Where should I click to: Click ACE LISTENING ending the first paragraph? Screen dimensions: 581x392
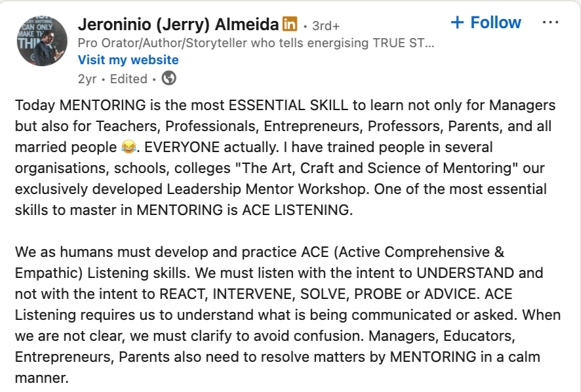click(x=295, y=210)
